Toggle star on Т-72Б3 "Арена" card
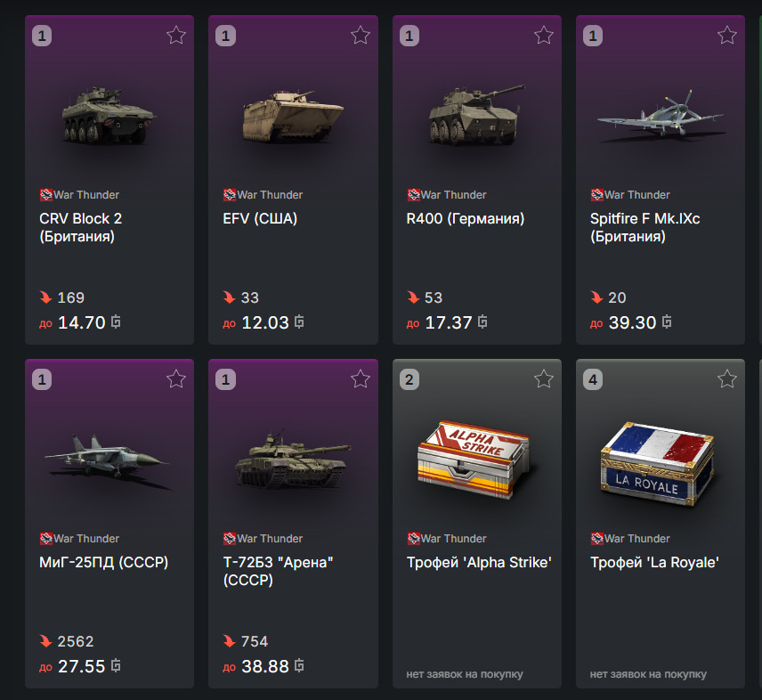The width and height of the screenshot is (762, 700). pyautogui.click(x=360, y=379)
